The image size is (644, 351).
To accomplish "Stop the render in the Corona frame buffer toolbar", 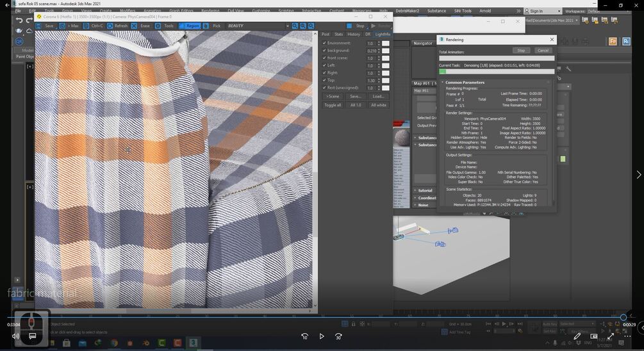I will (x=356, y=26).
